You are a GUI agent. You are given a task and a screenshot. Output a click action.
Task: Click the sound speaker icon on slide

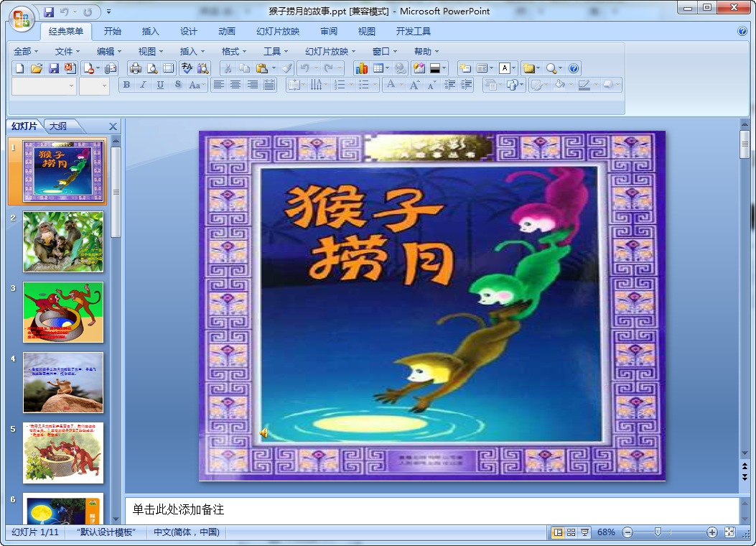click(x=263, y=432)
